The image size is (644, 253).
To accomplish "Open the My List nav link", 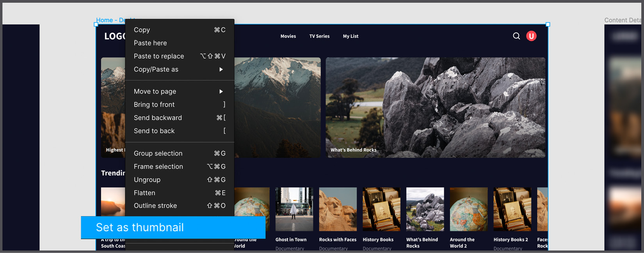I will coord(350,36).
